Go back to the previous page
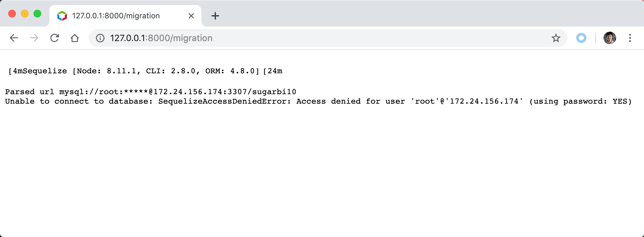Viewport: 644px width, 237px height. coord(14,38)
